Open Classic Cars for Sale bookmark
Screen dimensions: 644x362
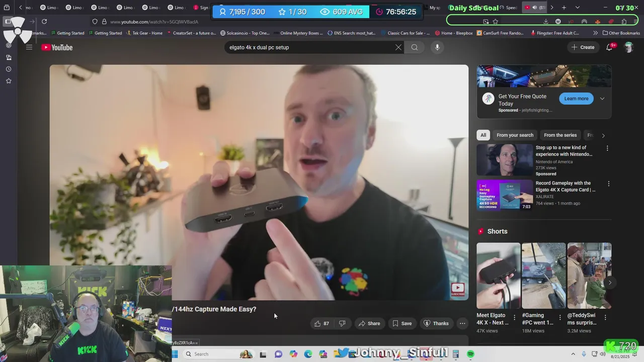(x=405, y=33)
